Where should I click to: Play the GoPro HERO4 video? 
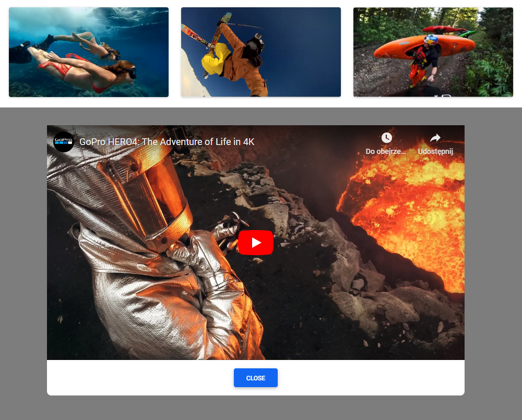click(256, 243)
